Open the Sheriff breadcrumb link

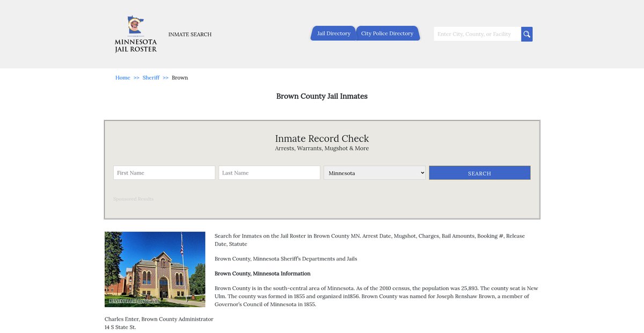[151, 78]
